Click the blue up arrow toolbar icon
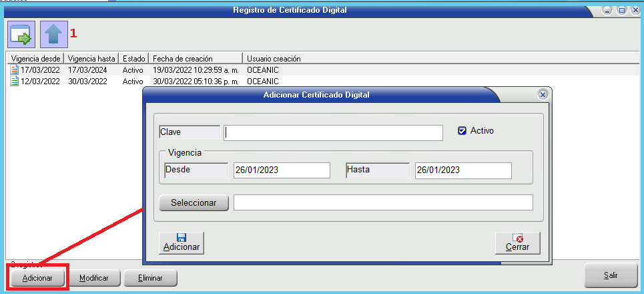644x294 pixels. [54, 34]
